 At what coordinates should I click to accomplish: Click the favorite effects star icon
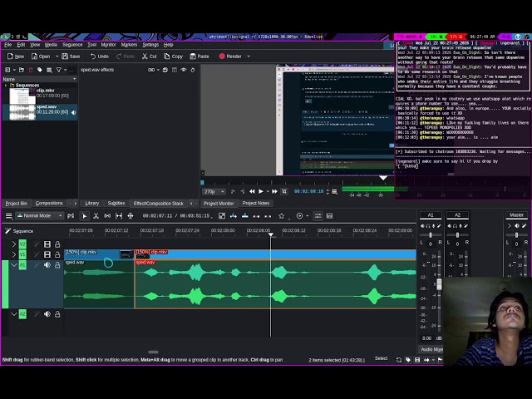(281, 216)
